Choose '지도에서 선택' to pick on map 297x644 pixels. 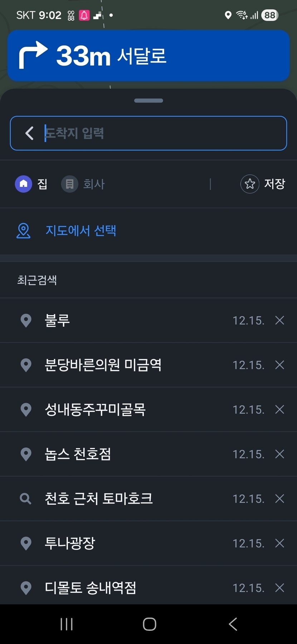click(81, 231)
